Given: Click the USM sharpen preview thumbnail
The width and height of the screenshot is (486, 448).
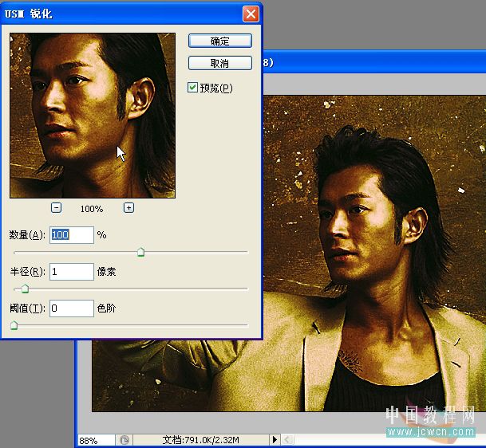Looking at the screenshot, I should point(93,116).
